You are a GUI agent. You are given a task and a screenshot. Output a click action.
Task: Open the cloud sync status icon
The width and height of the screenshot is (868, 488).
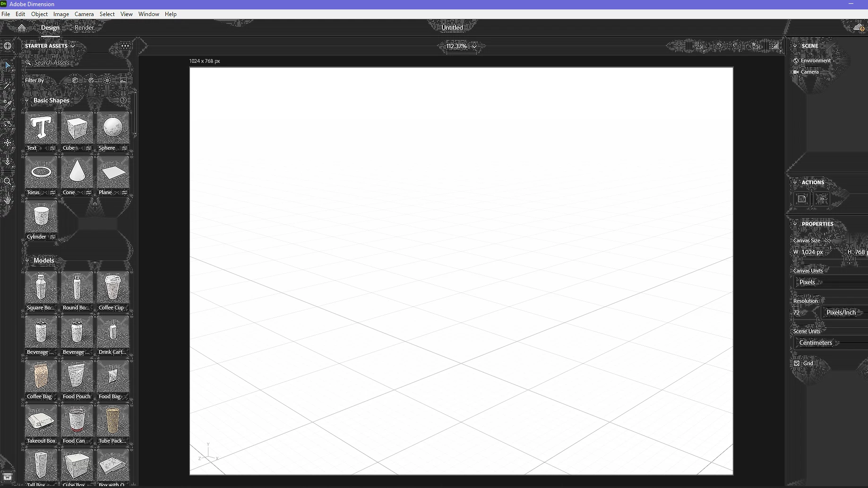859,27
